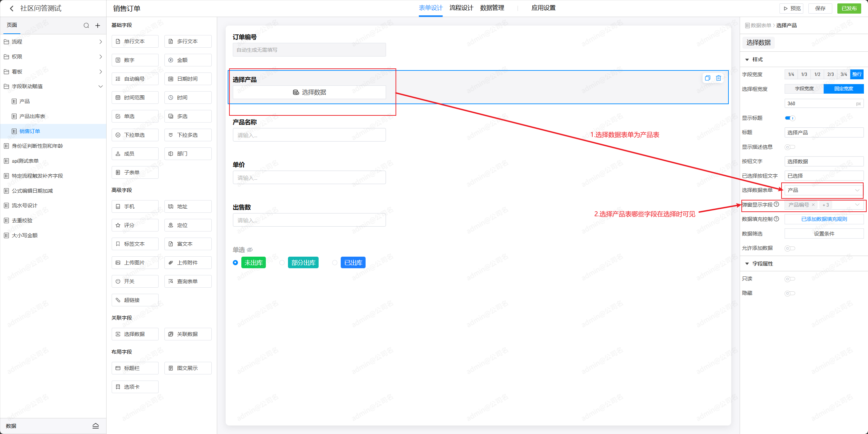Toggle the 显示标题 switch off
868x434 pixels.
pos(790,118)
